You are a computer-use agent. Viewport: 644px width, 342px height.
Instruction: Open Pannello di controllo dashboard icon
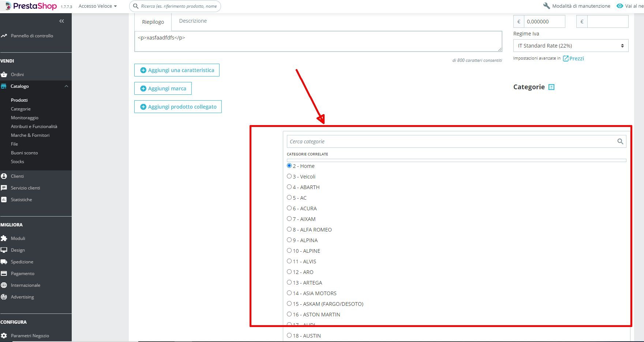(x=4, y=36)
